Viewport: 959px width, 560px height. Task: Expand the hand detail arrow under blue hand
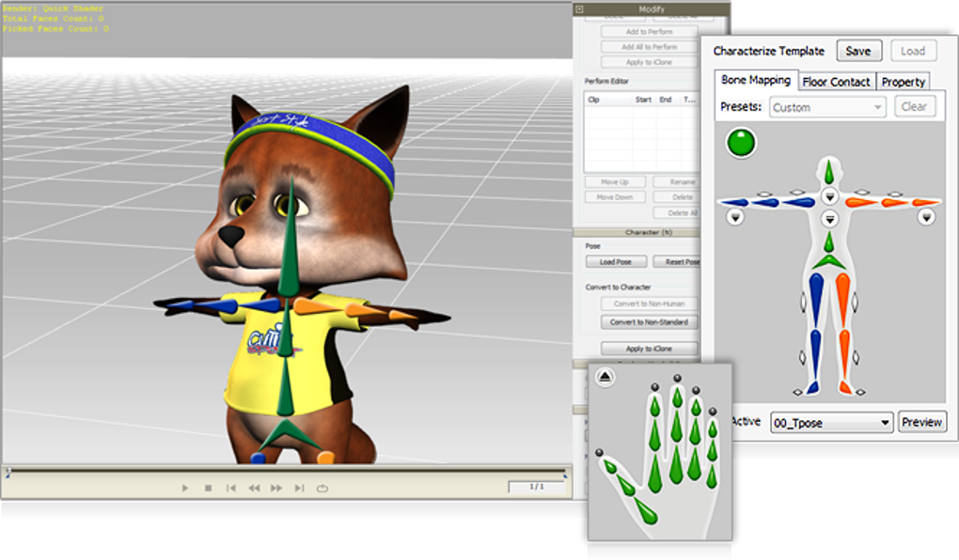pos(736,217)
